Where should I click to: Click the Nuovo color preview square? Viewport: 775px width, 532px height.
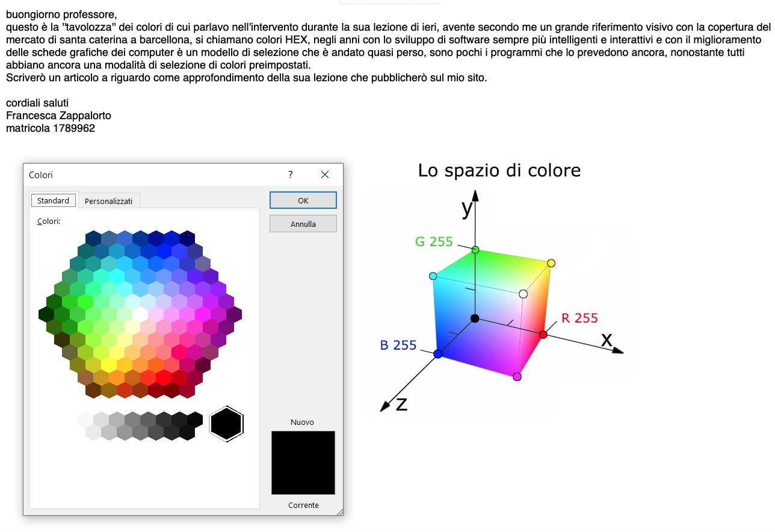[x=303, y=462]
